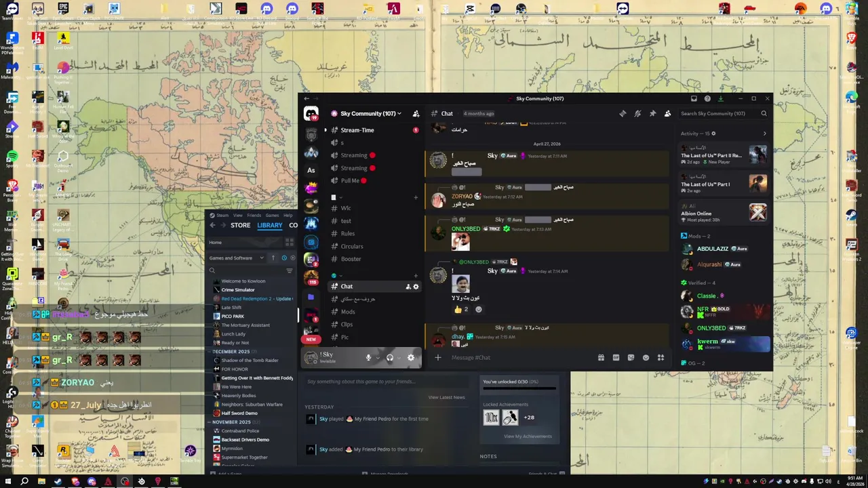The image size is (868, 488).
Task: Select member ABDULAZIZ in member list
Action: coord(724,249)
